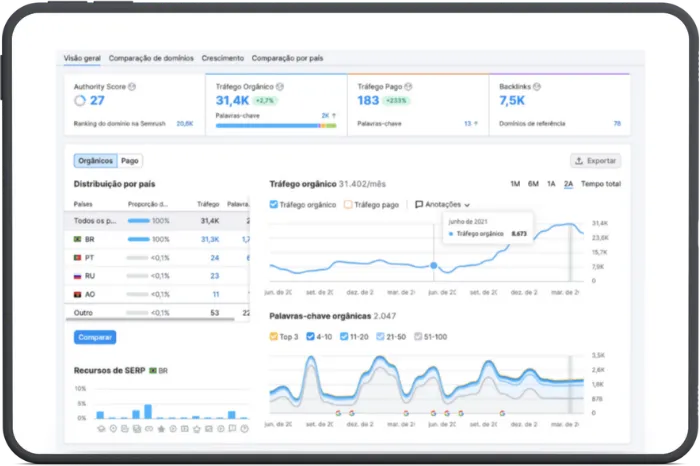Click the Todos os p... table row

(x=157, y=221)
